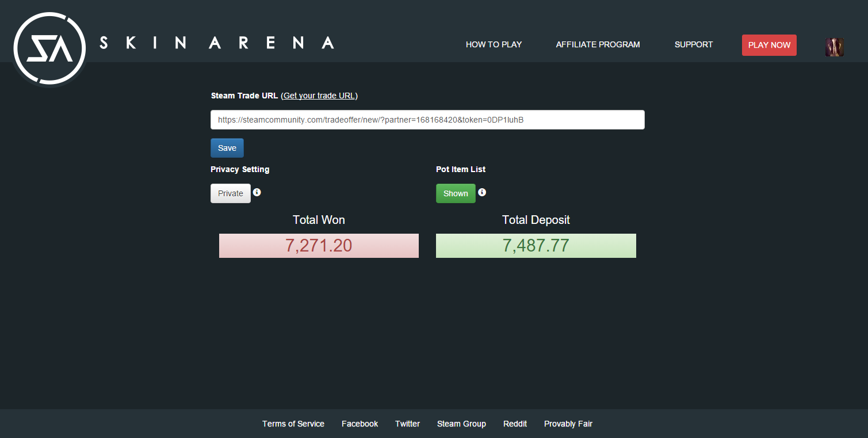Open Terms of Service in the footer
Screen dimensions: 868x438
[293, 424]
